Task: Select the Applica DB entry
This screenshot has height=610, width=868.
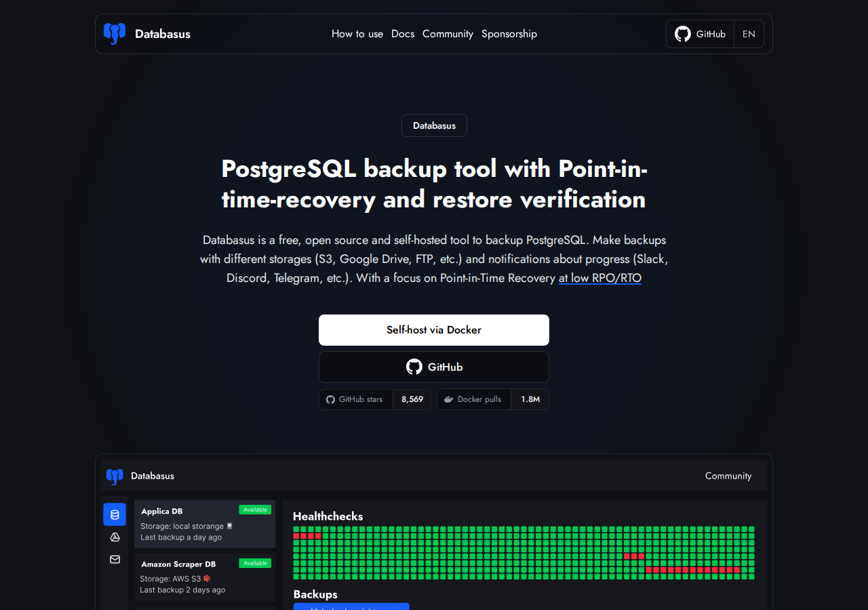Action: pyautogui.click(x=205, y=524)
